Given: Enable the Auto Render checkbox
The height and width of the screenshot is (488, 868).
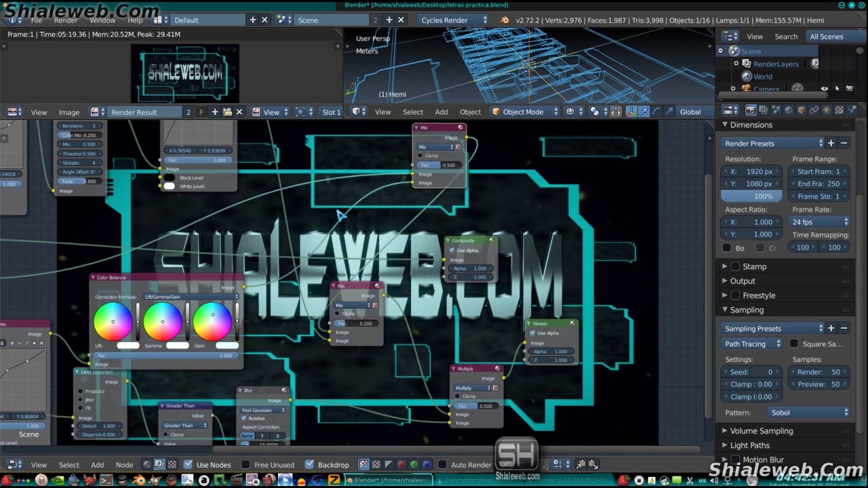Looking at the screenshot, I should coord(443,464).
